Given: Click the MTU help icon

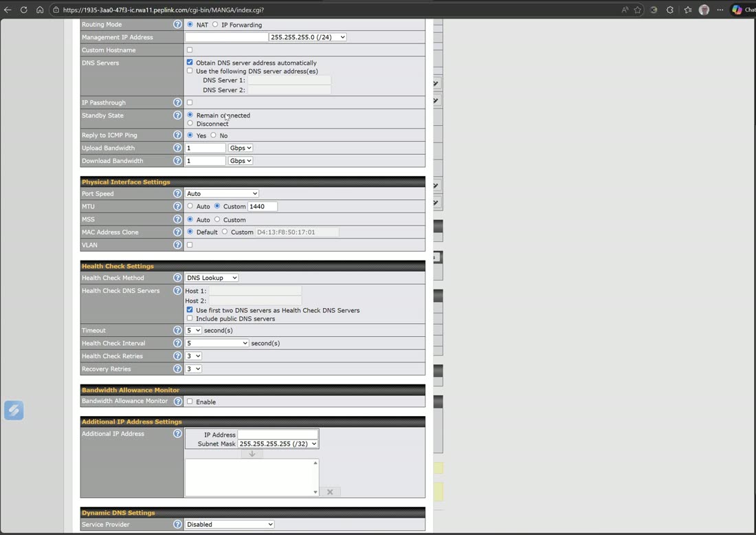Looking at the screenshot, I should coord(177,206).
